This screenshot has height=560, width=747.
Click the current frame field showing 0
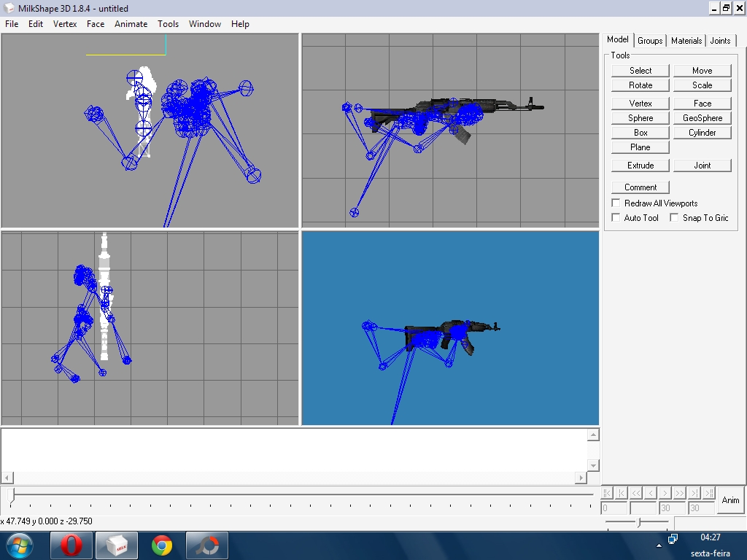(614, 508)
